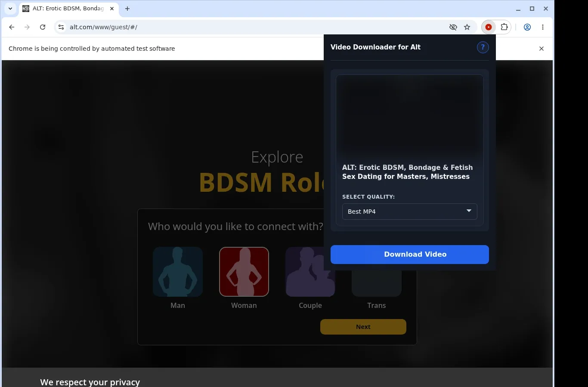588x387 pixels.
Task: Go forward to the next page
Action: (x=27, y=27)
